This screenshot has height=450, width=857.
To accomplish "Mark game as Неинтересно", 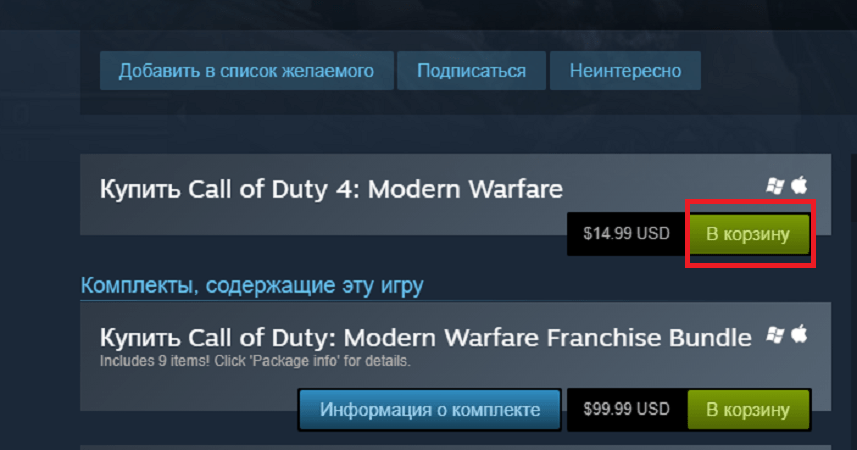I will [x=625, y=71].
